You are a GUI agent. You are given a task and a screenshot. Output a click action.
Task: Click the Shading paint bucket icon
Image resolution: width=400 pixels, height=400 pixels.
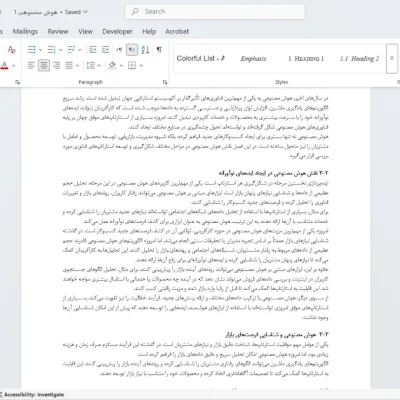pos(112,65)
